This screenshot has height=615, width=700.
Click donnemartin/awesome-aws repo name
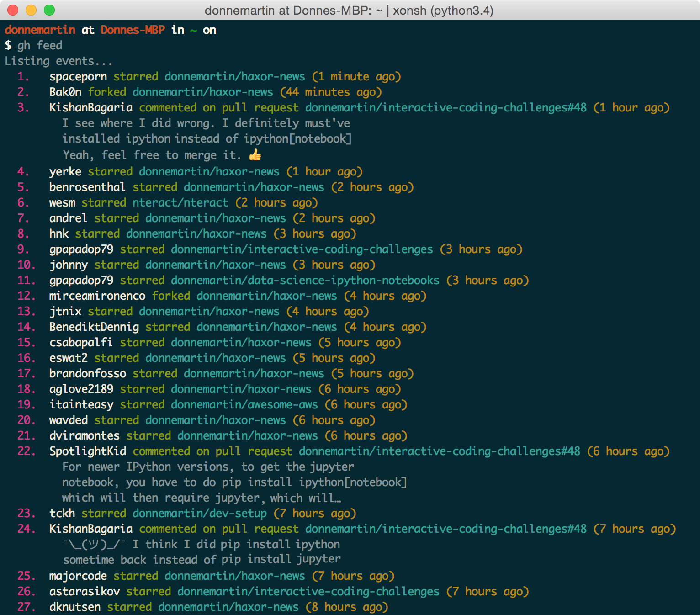click(x=244, y=404)
